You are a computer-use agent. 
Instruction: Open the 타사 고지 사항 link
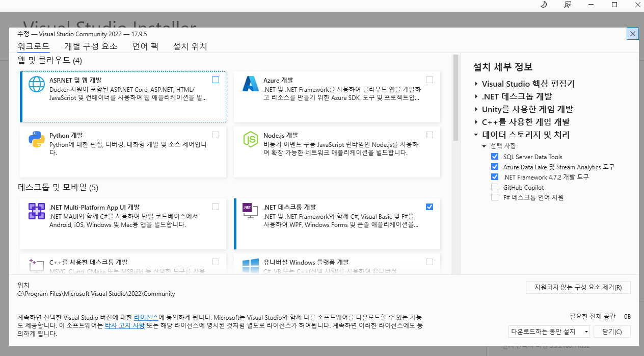pos(124,325)
